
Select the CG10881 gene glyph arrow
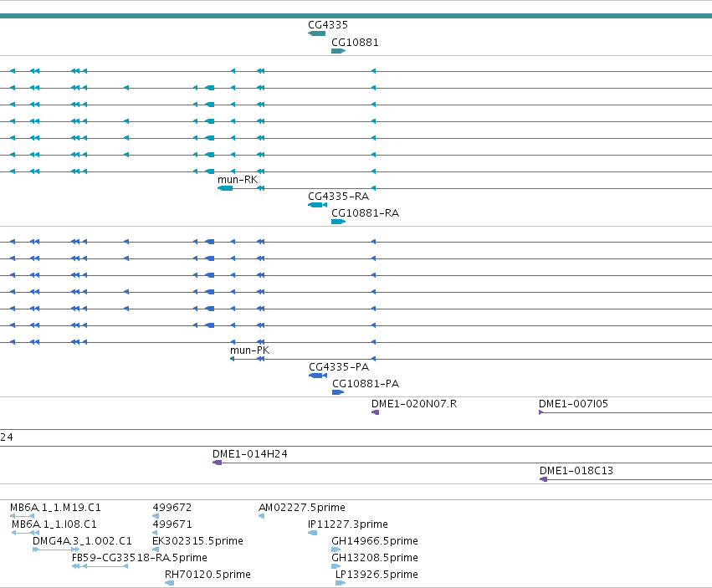[x=339, y=51]
